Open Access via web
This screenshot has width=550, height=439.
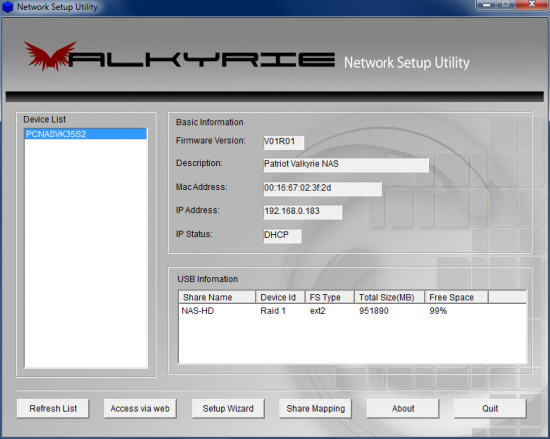[x=140, y=408]
